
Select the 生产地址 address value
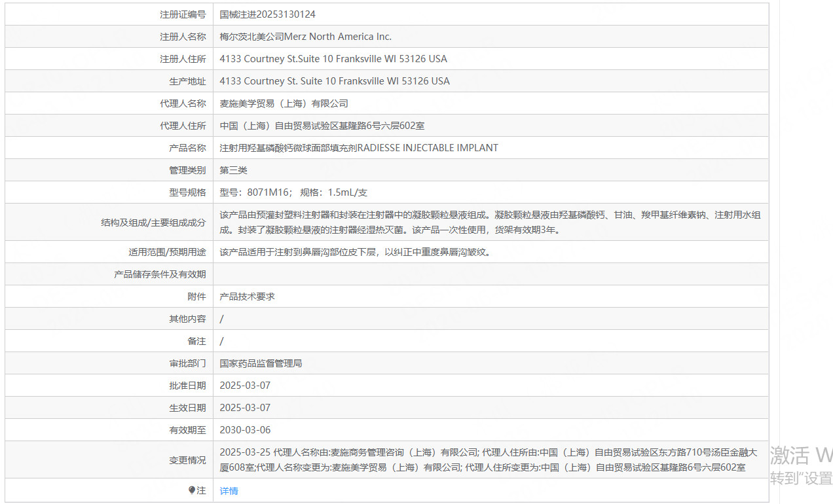[x=335, y=81]
